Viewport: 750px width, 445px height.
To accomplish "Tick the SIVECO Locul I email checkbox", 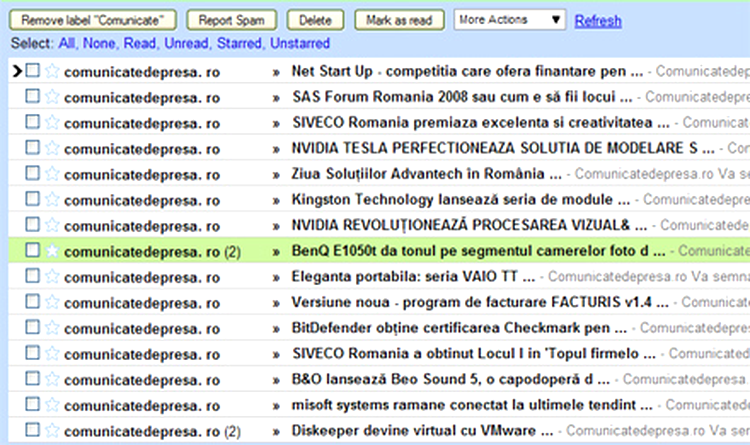I will (x=33, y=353).
